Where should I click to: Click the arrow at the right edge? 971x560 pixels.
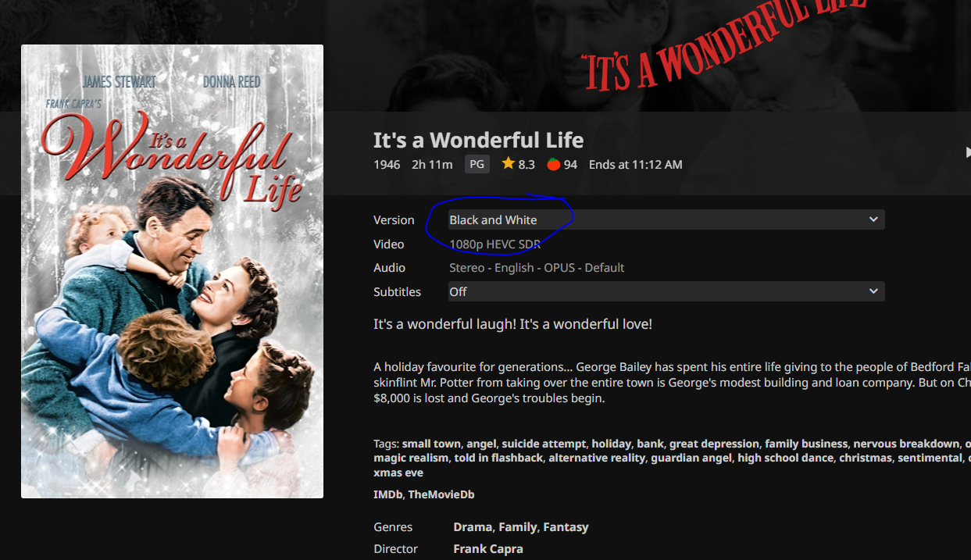point(967,153)
